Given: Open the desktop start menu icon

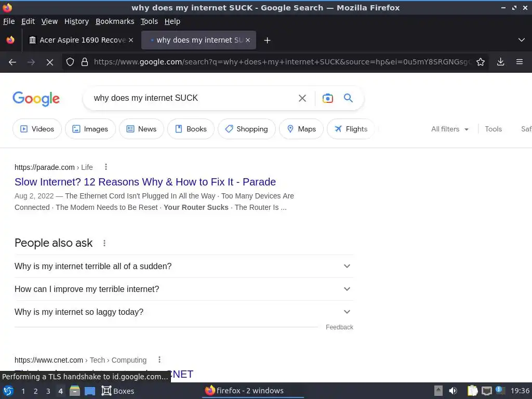Looking at the screenshot, I should 8,391.
